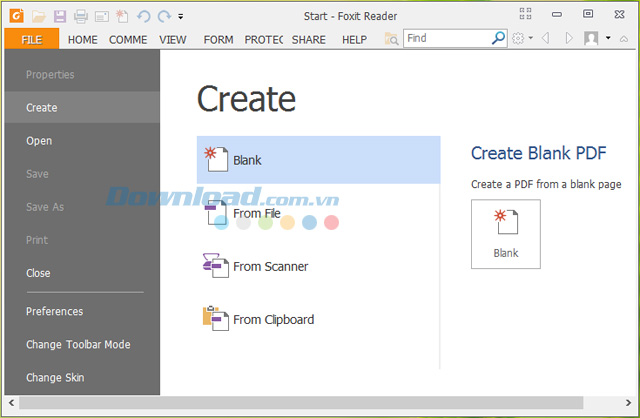Image resolution: width=640 pixels, height=418 pixels.
Task: Open file using the folder icon
Action: coord(39,17)
